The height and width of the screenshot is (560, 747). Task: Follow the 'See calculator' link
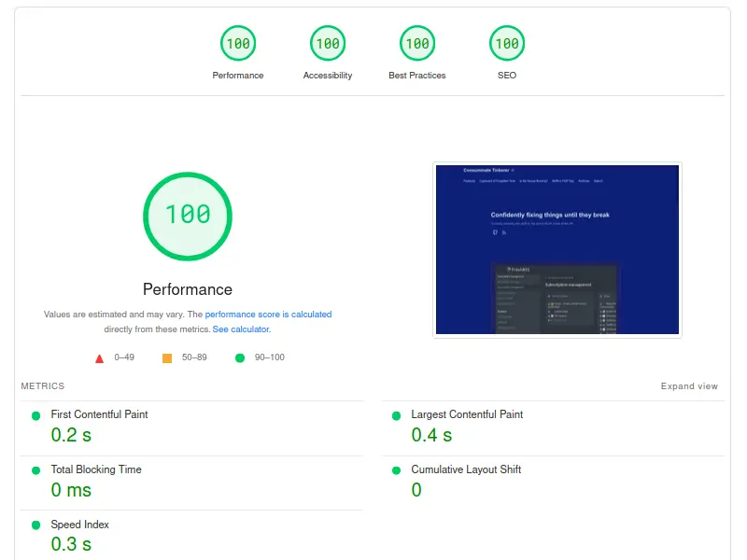coord(241,329)
